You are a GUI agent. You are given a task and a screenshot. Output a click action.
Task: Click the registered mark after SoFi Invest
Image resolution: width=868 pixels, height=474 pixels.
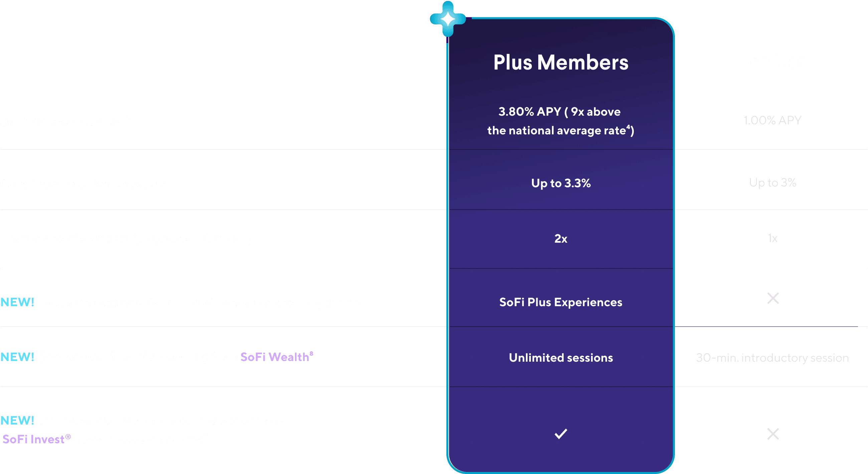pos(68,437)
